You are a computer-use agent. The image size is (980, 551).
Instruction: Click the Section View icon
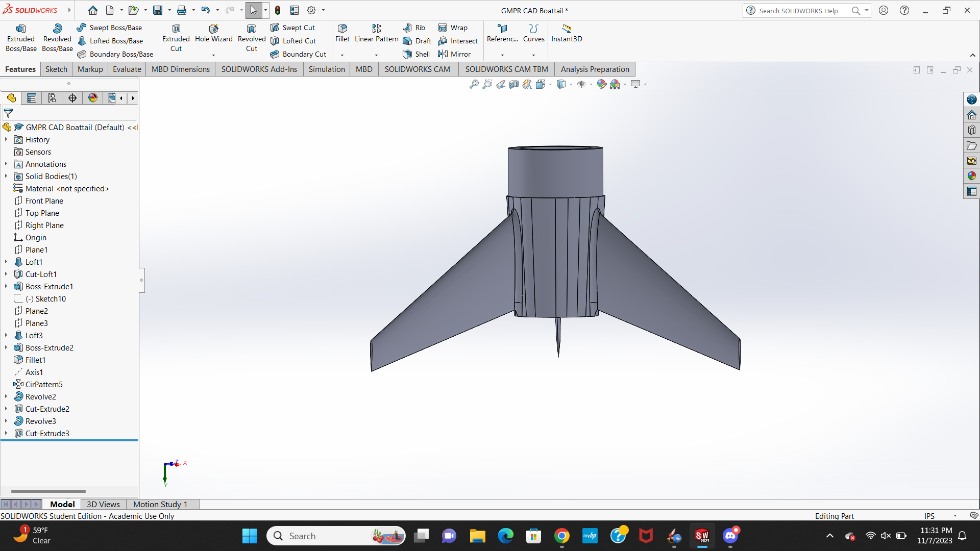coord(514,84)
